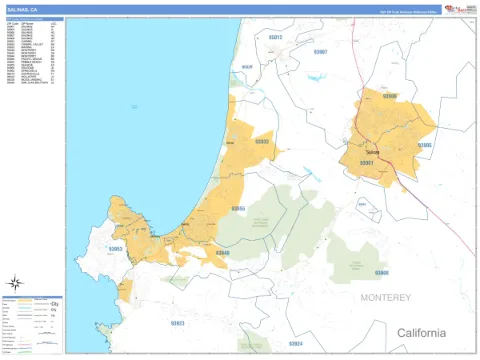The height and width of the screenshot is (360, 480).
Task: Click the CARMEL VALLEY row in ZIP table
Action: pos(30,44)
